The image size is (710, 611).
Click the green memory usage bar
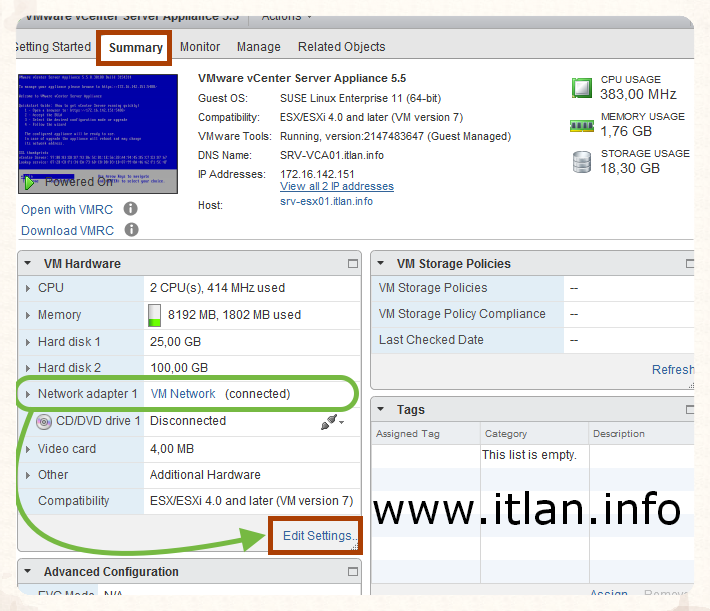pyautogui.click(x=154, y=315)
